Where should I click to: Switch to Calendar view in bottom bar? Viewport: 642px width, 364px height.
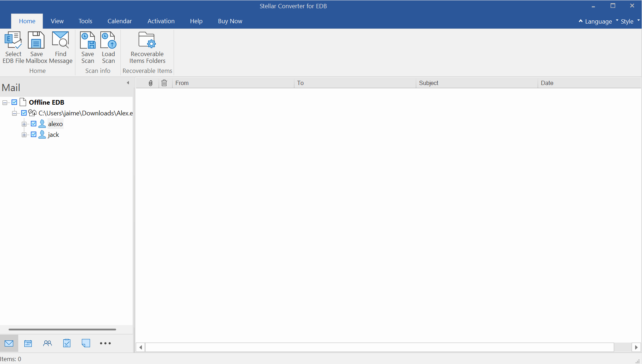(x=28, y=343)
